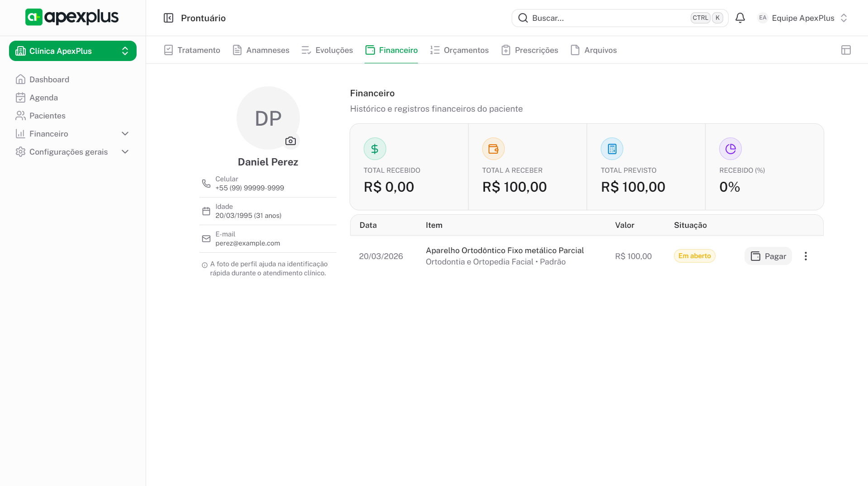Collapse the sidebar with the panel icon
The height and width of the screenshot is (486, 868).
168,18
